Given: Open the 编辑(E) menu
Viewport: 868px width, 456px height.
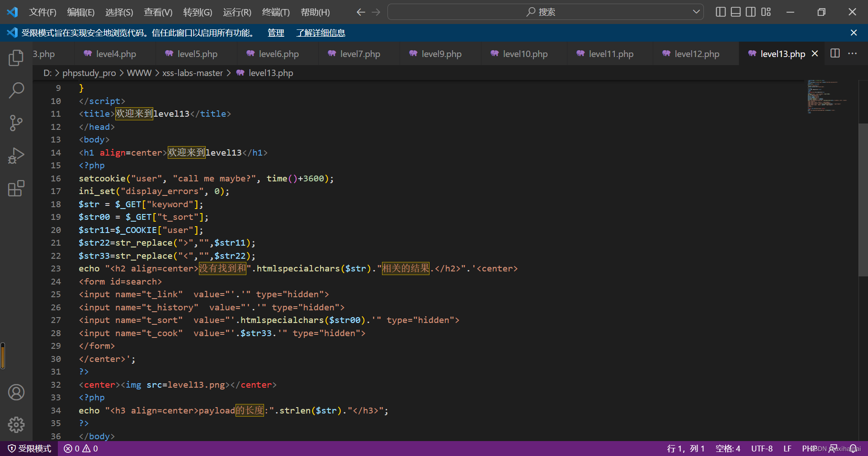Looking at the screenshot, I should [x=81, y=12].
